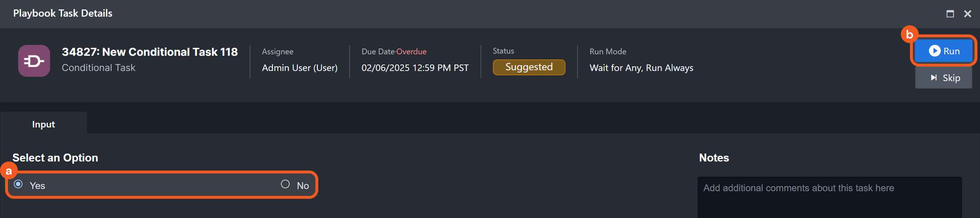Click the Admin User assignee name
This screenshot has width=980, height=218.
299,68
